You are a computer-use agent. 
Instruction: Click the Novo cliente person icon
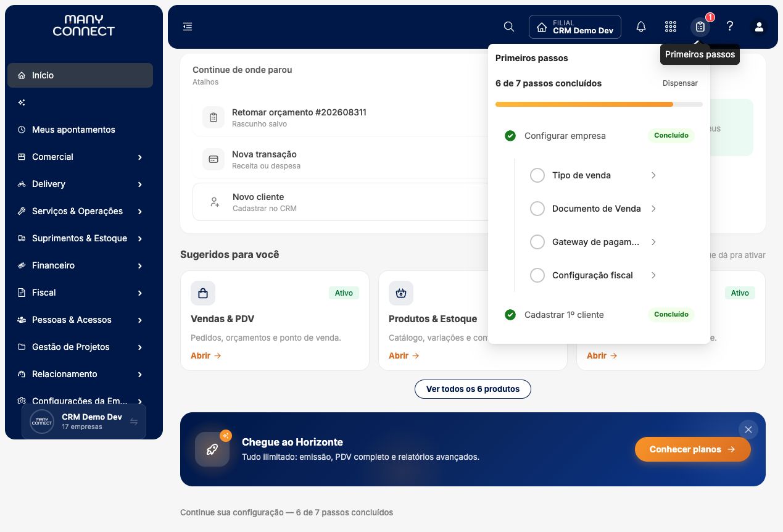coord(214,202)
